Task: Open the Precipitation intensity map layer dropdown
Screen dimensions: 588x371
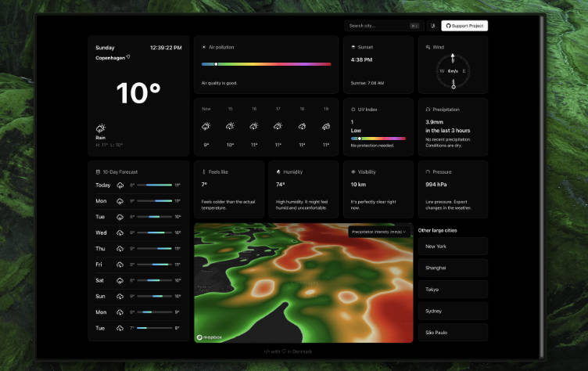Action: [379, 232]
